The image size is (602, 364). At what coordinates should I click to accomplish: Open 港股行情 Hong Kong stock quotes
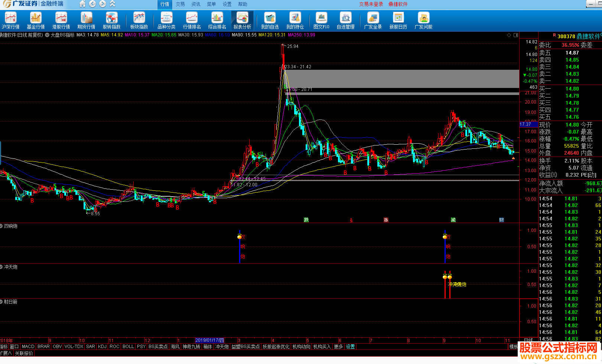(x=61, y=21)
